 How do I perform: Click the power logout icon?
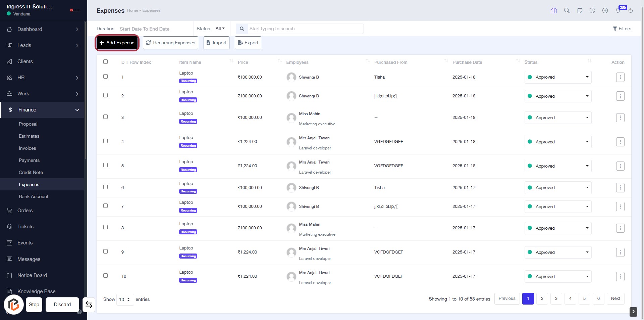click(631, 10)
